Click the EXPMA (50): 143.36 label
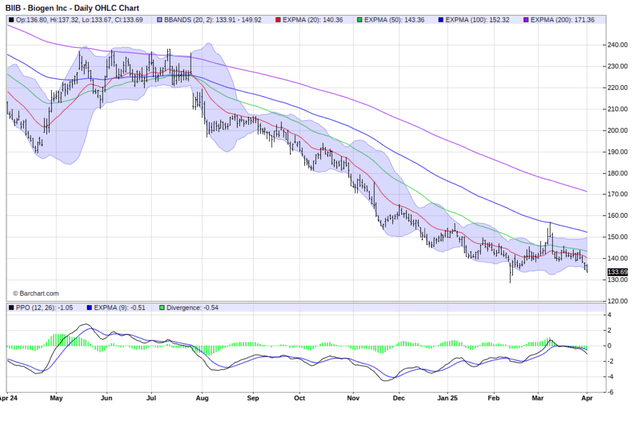Image resolution: width=640 pixels, height=431 pixels. point(394,20)
